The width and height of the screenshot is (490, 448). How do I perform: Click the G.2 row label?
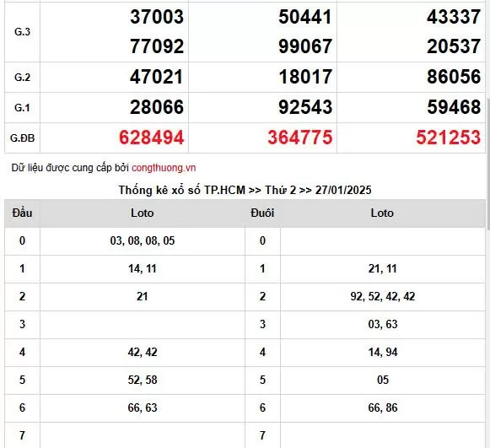(22, 78)
